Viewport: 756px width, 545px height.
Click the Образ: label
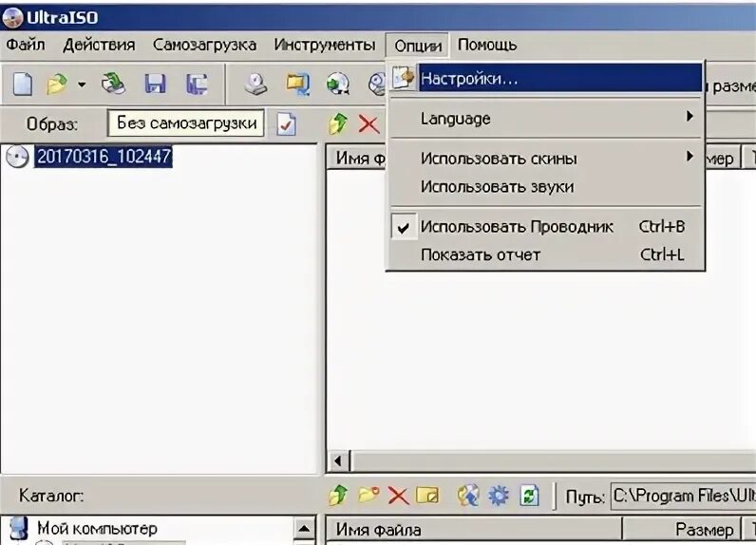(x=51, y=124)
